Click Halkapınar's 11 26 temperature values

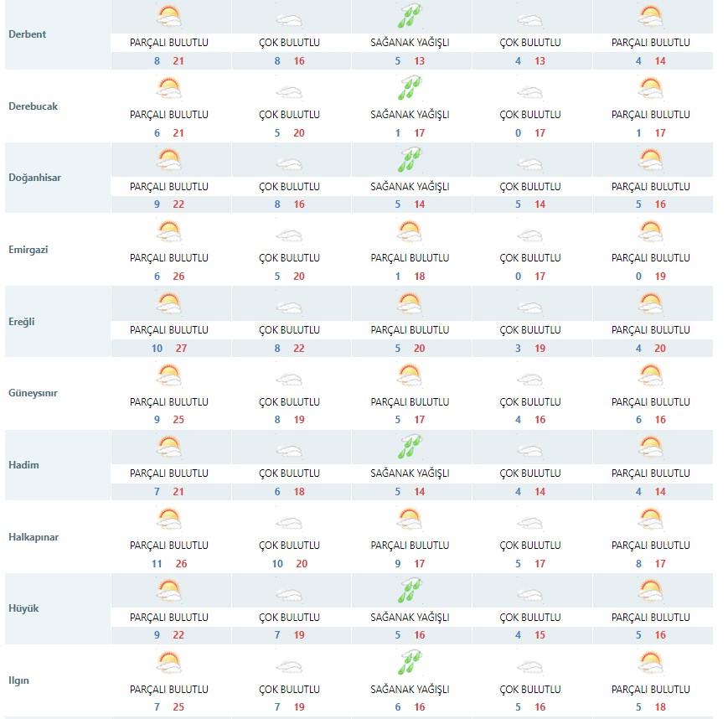click(x=169, y=563)
